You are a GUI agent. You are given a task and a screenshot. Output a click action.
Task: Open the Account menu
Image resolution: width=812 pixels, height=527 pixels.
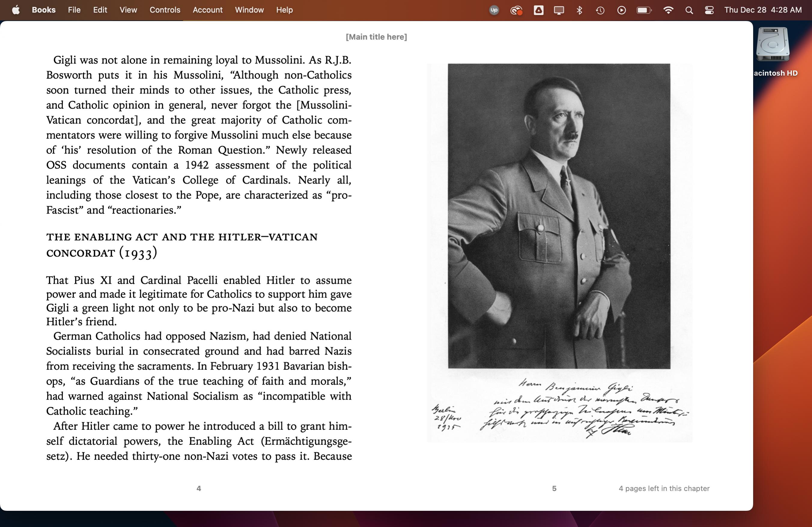(208, 10)
